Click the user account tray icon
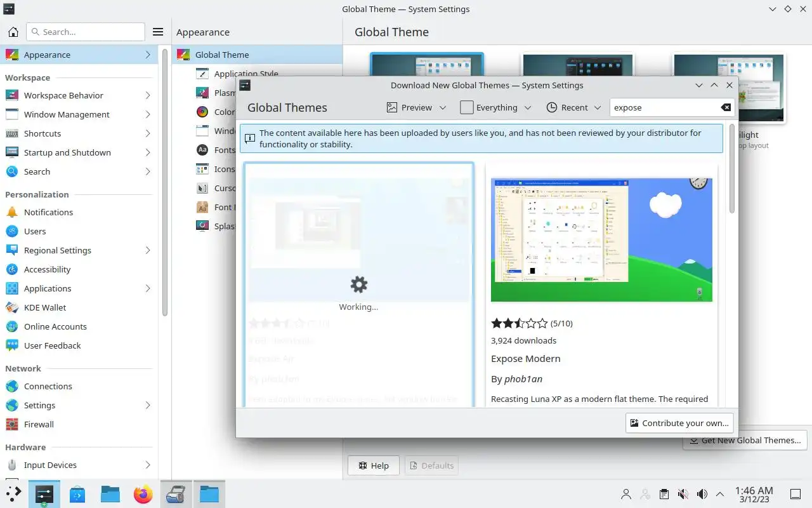Image resolution: width=812 pixels, height=508 pixels. coord(626,494)
